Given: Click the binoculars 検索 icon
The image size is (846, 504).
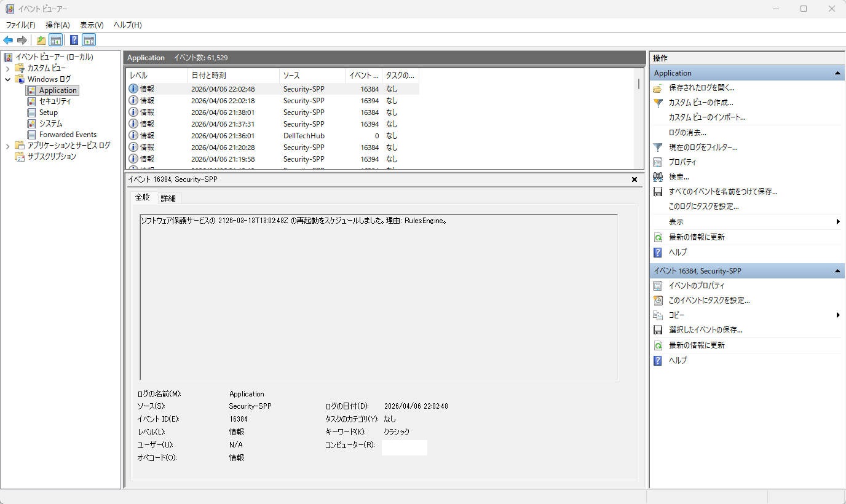Looking at the screenshot, I should (658, 177).
